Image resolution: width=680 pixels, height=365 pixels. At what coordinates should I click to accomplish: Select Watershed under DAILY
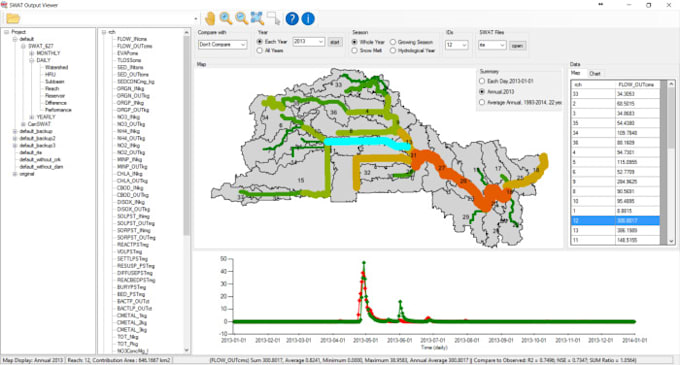(56, 67)
